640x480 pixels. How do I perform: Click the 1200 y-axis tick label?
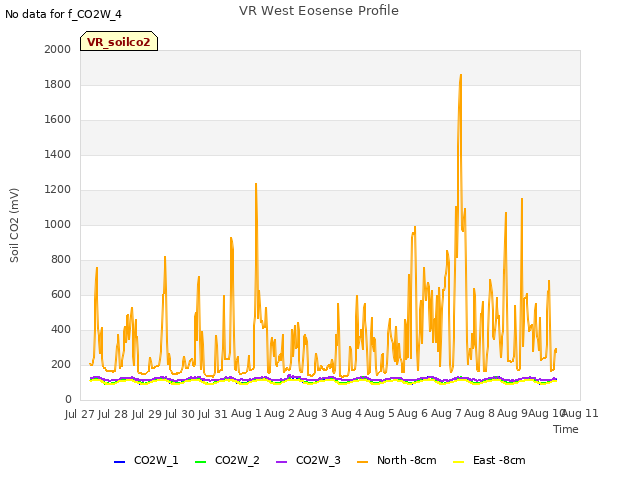coord(58,190)
